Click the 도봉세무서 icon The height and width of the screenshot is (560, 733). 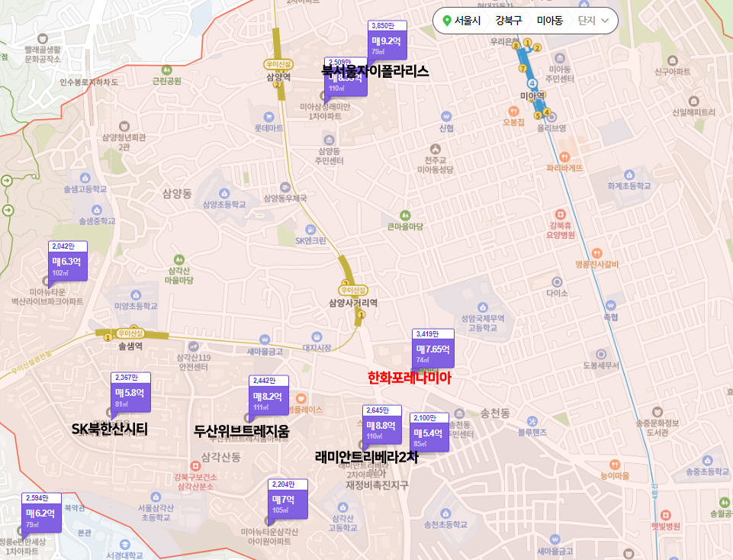click(x=601, y=354)
